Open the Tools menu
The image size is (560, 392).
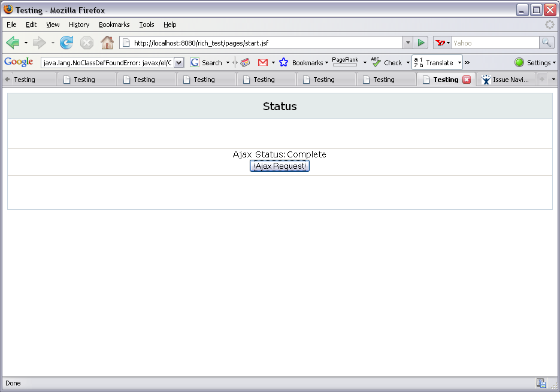pos(146,25)
